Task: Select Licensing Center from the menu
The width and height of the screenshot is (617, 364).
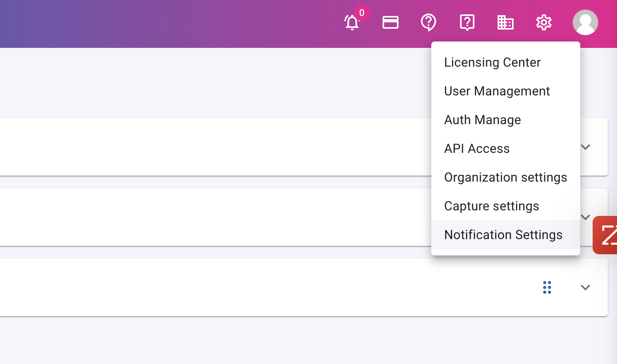Action: 492,62
